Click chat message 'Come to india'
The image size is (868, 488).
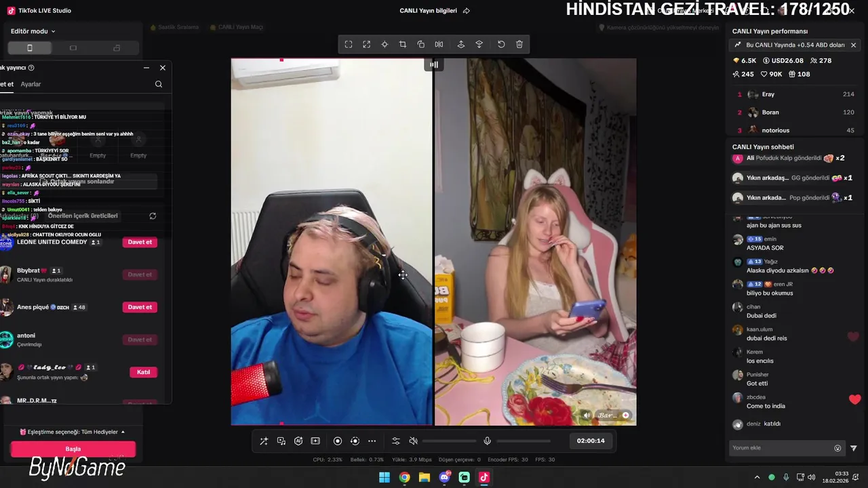766,406
